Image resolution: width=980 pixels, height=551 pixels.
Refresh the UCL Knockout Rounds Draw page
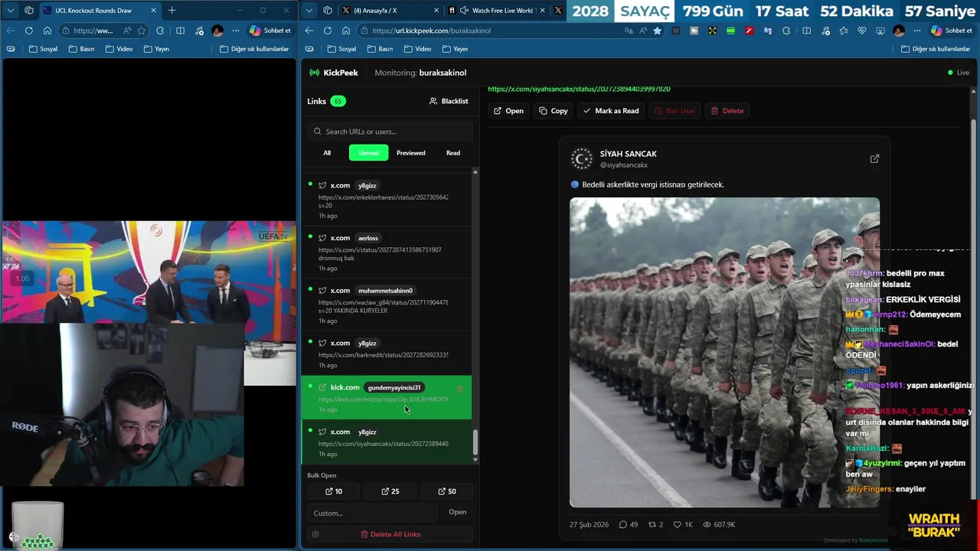click(x=29, y=31)
